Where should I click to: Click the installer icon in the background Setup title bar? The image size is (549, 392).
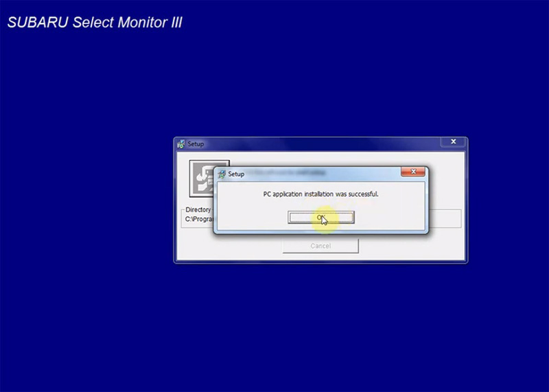[181, 144]
